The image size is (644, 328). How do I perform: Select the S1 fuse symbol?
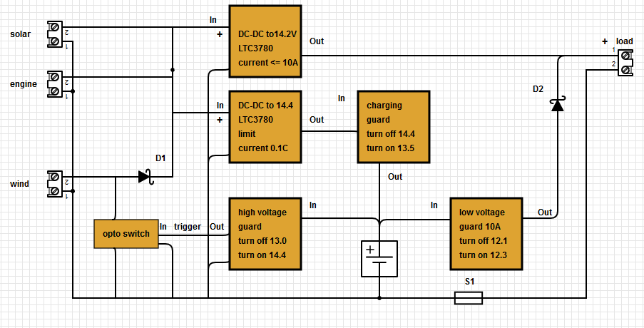(x=469, y=297)
